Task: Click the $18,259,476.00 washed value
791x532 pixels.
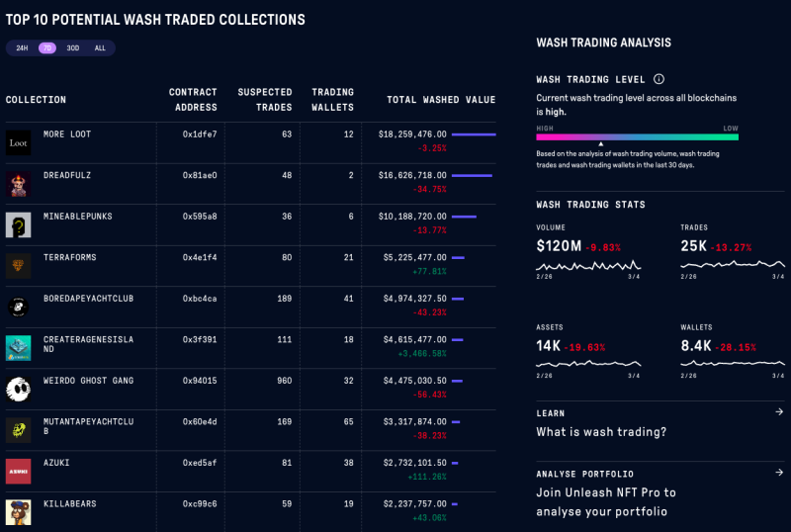Action: coord(412,134)
